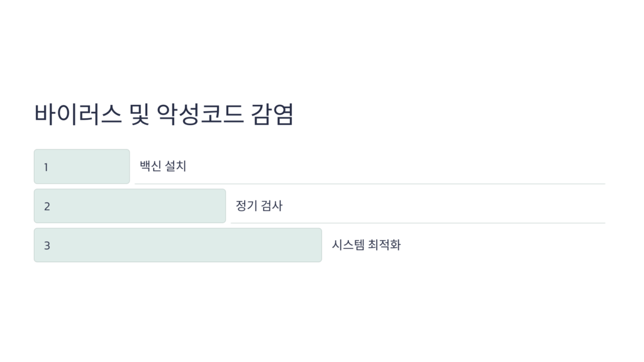644x362 pixels.
Task: Click the numeral "3" in the third box
Action: tap(47, 246)
